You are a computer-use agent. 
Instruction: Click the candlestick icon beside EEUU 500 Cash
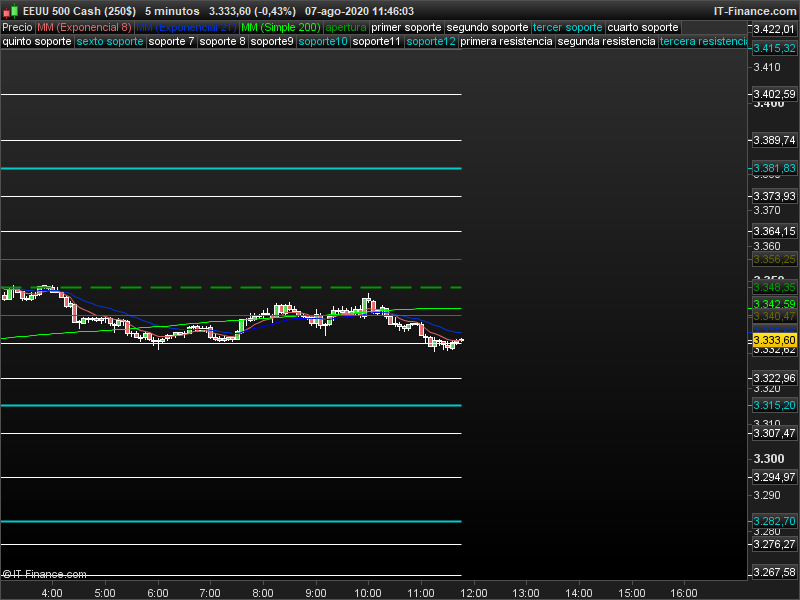coord(11,11)
